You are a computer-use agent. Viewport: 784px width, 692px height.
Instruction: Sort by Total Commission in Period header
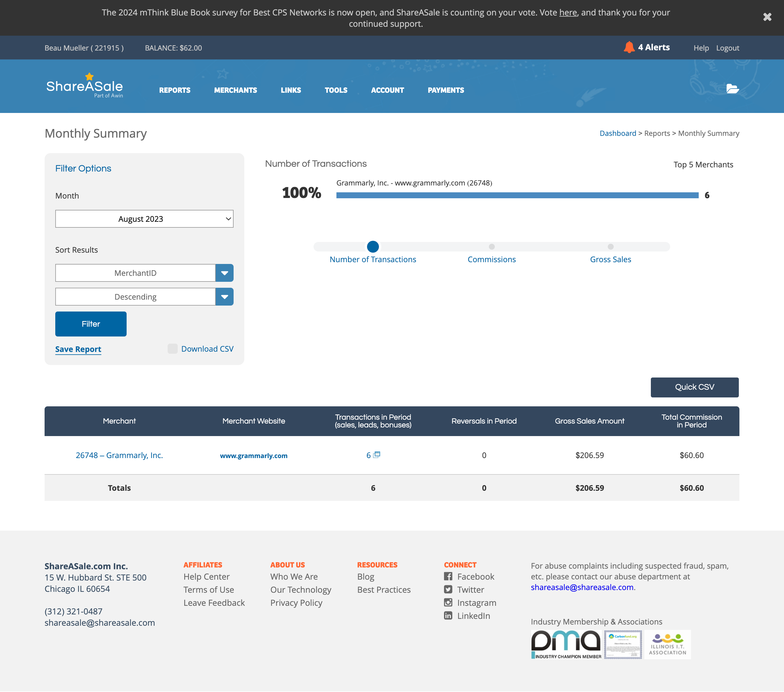click(692, 421)
